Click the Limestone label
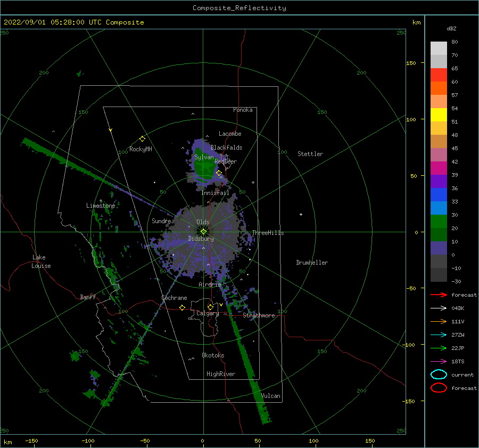The image size is (479, 448). click(x=101, y=206)
